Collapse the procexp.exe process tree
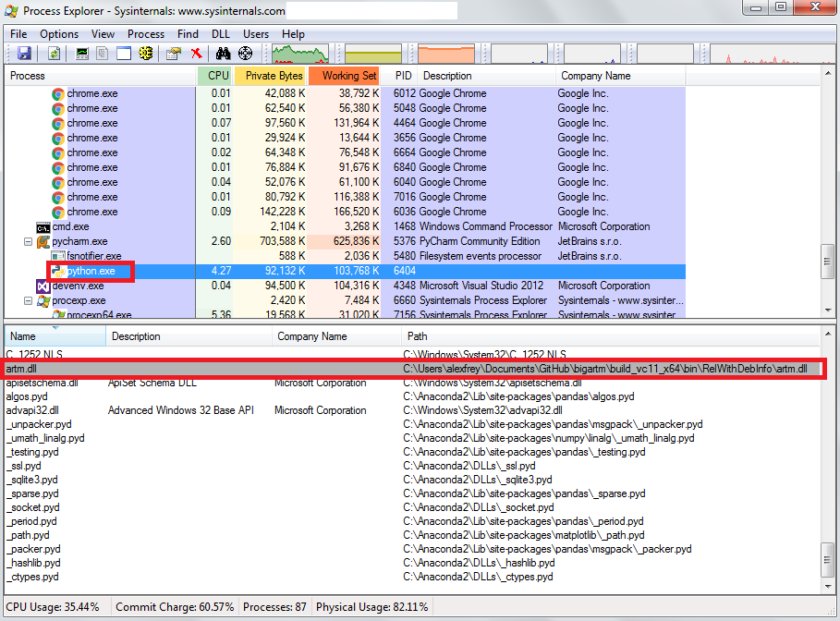840x621 pixels. coord(28,300)
